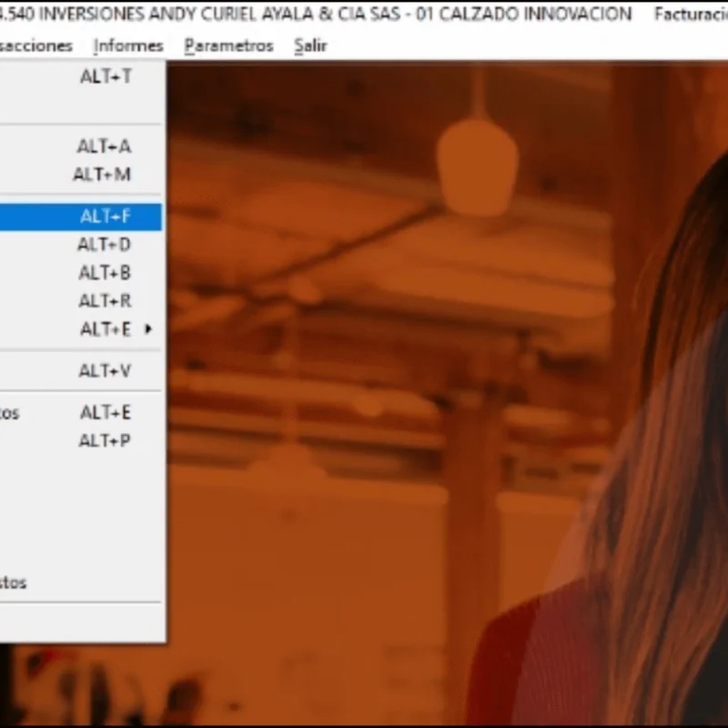Viewport: 728px width, 728px height.
Task: Select the menu entry with shortcut ALT+V
Action: pyautogui.click(x=81, y=371)
